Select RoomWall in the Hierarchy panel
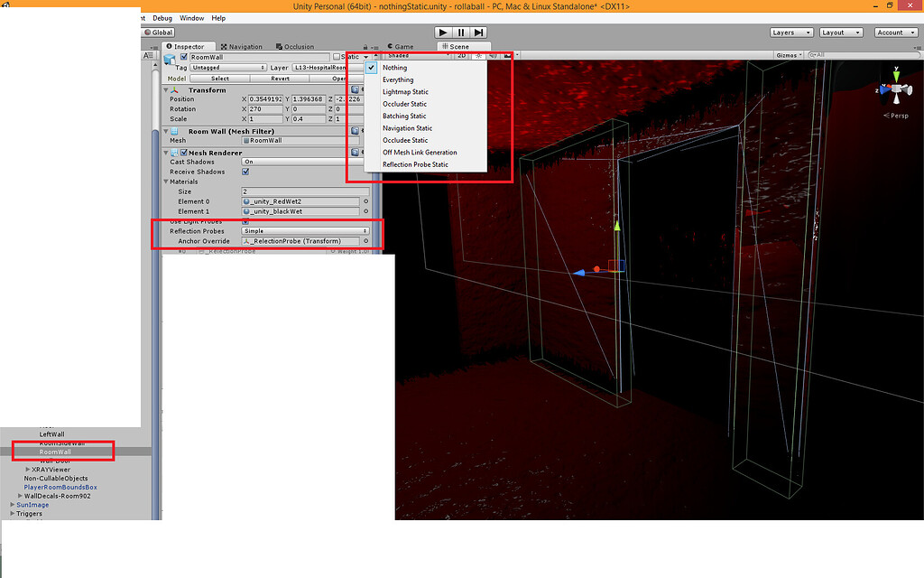This screenshot has width=924, height=578. (x=57, y=451)
